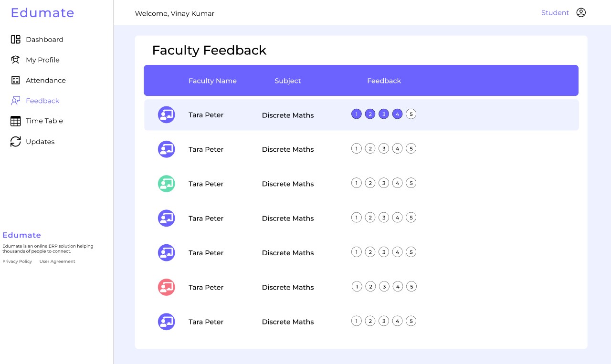Rate 1 in the red avatar row
This screenshot has width=611, height=364.
357,286
